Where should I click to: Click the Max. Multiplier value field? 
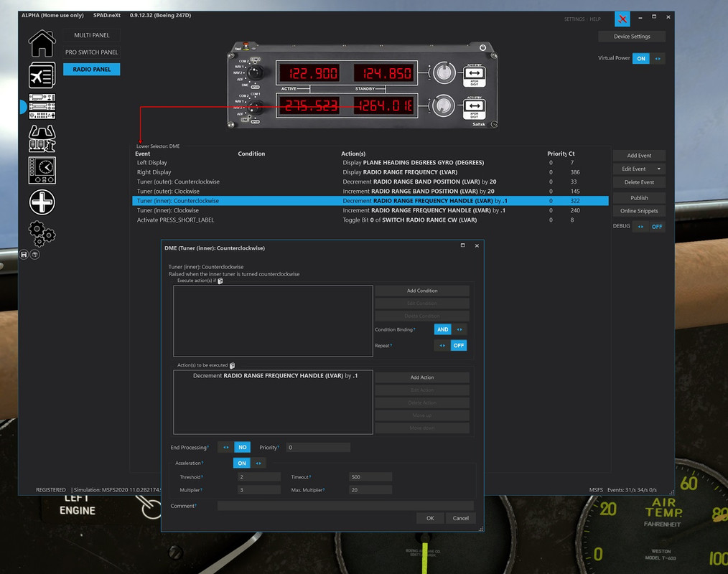click(x=370, y=490)
